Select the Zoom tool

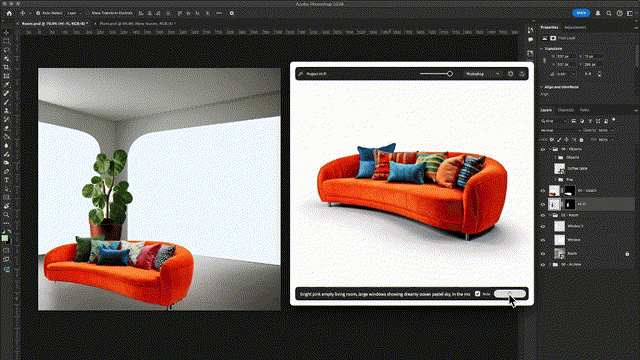click(x=6, y=214)
